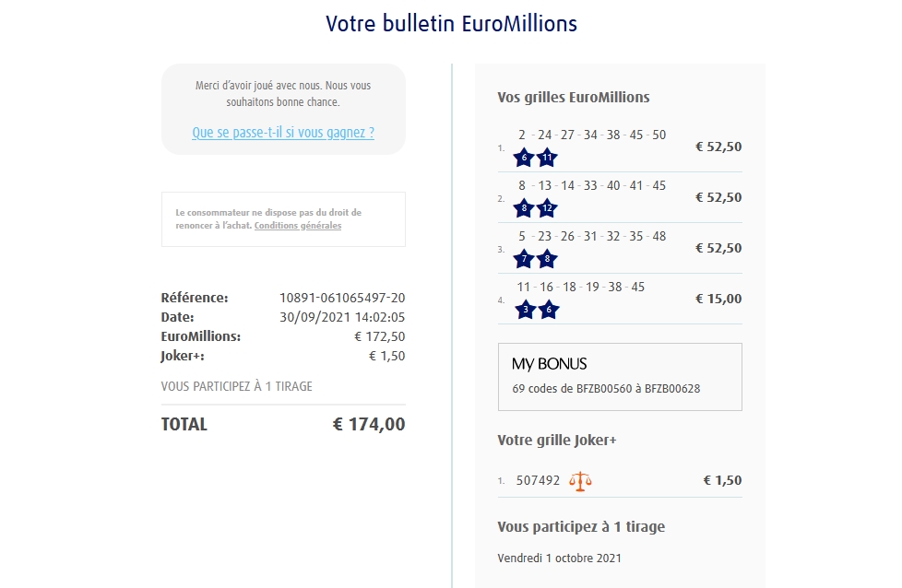The height and width of the screenshot is (588, 902).
Task: Click star number 3 in grid 4
Action: [x=525, y=310]
